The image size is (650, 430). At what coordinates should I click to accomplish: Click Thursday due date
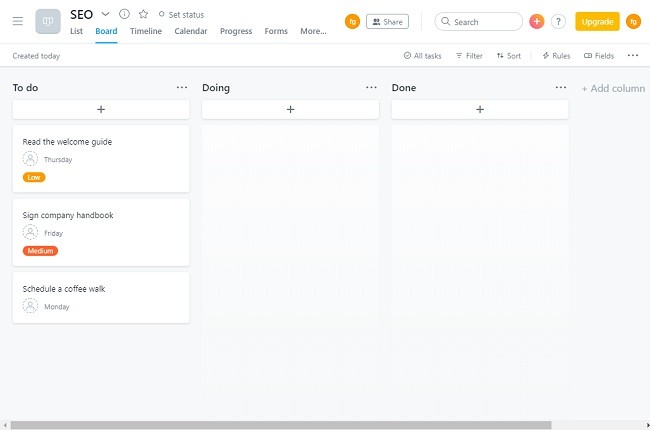coord(58,160)
